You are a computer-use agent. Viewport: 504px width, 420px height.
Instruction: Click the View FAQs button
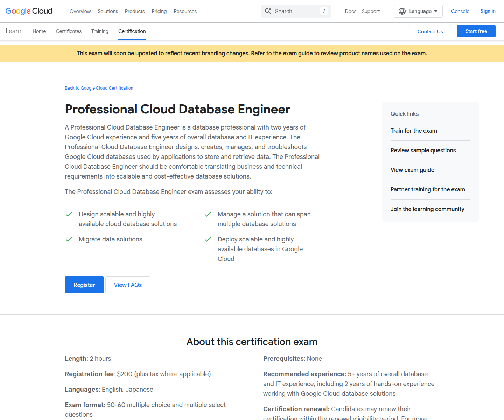(x=128, y=285)
